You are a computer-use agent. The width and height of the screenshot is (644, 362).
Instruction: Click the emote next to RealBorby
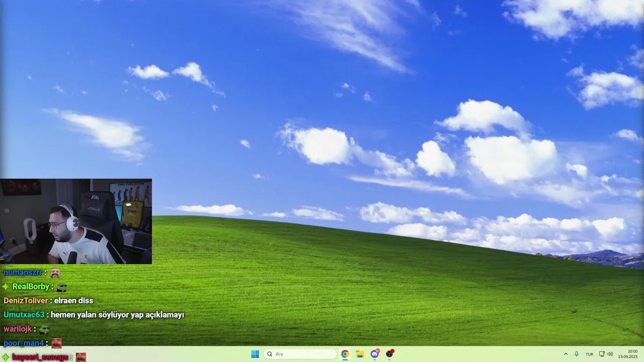[62, 287]
